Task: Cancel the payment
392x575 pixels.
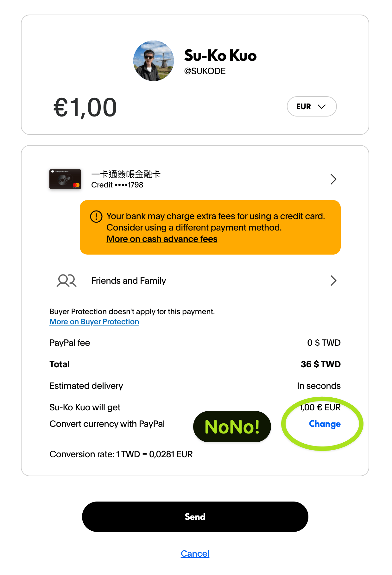Action: [x=195, y=553]
